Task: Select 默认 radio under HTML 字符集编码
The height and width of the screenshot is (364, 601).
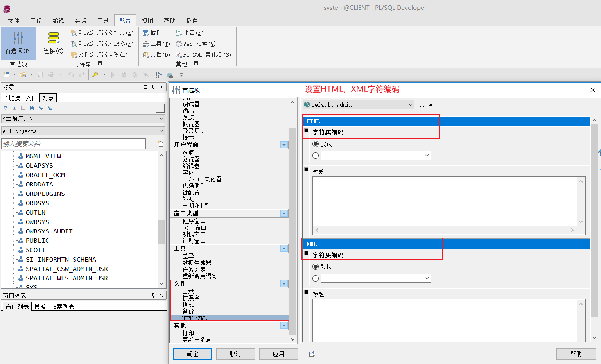Action: pyautogui.click(x=316, y=144)
